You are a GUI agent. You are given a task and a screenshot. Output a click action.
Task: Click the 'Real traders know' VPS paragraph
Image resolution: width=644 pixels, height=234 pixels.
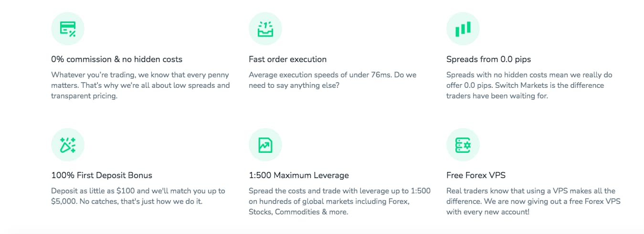(x=533, y=201)
